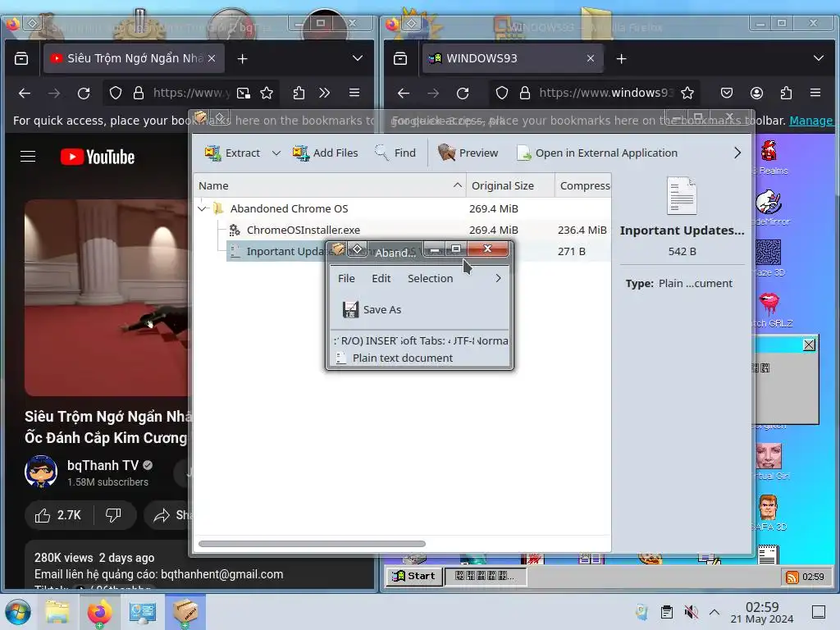This screenshot has width=840, height=630.
Task: Reload the YouTube page
Action: [x=84, y=94]
